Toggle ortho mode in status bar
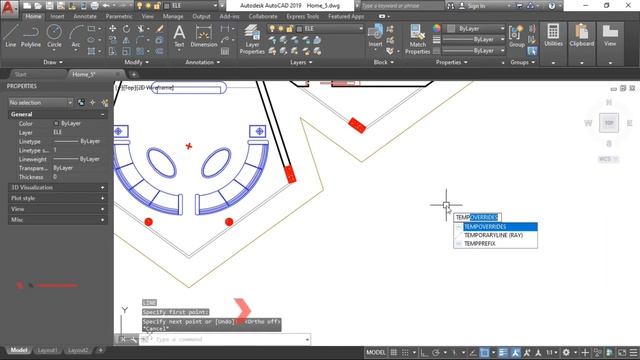This screenshot has height=360, width=640. click(x=424, y=352)
